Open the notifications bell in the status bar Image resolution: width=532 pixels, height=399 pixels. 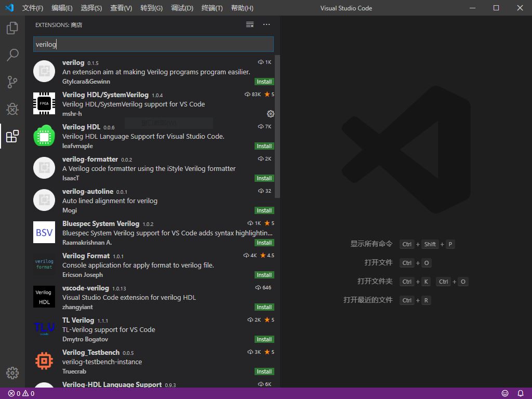pyautogui.click(x=520, y=393)
